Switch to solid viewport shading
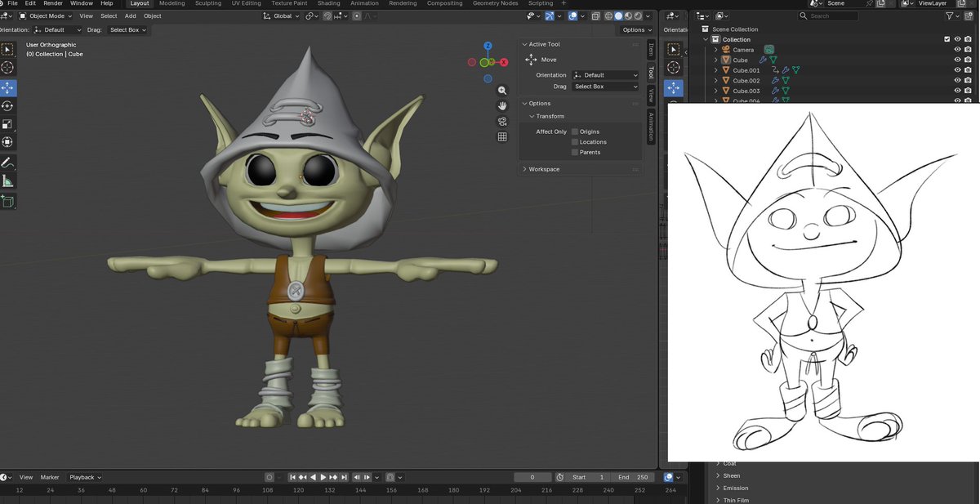This screenshot has width=980, height=504. tap(618, 16)
